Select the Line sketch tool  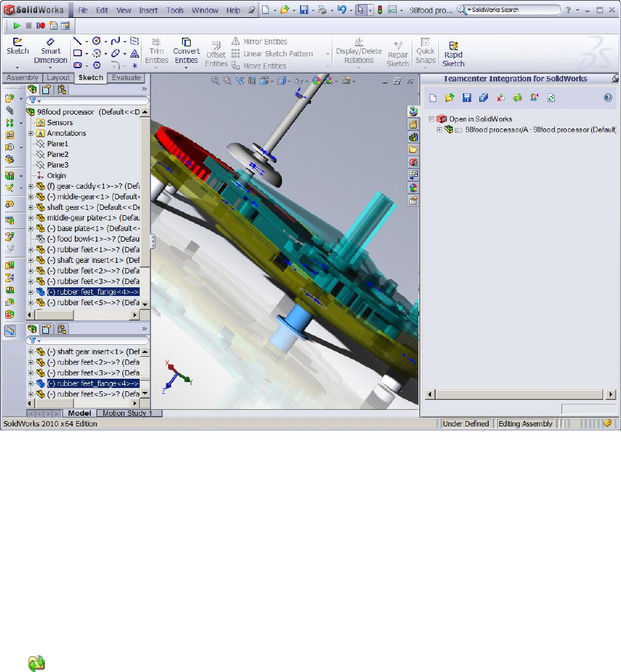(x=77, y=41)
